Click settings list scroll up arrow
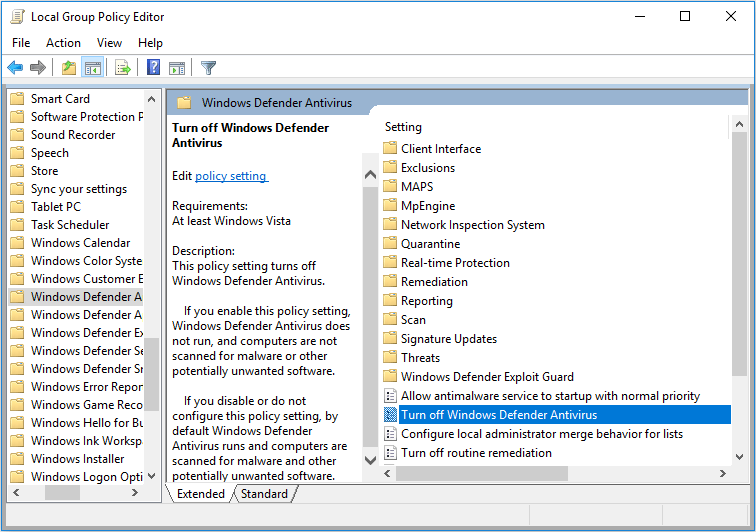 (x=739, y=124)
